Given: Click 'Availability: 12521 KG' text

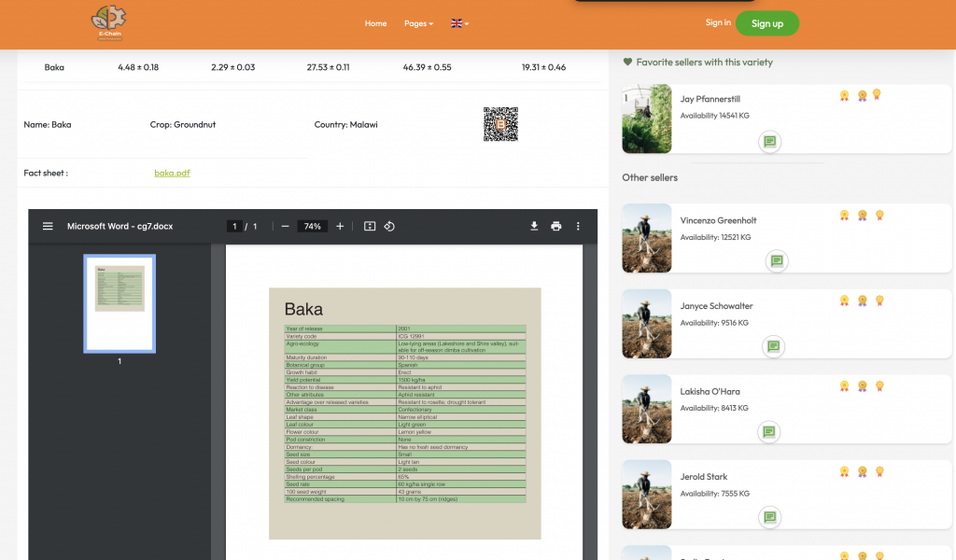Looking at the screenshot, I should click(715, 237).
